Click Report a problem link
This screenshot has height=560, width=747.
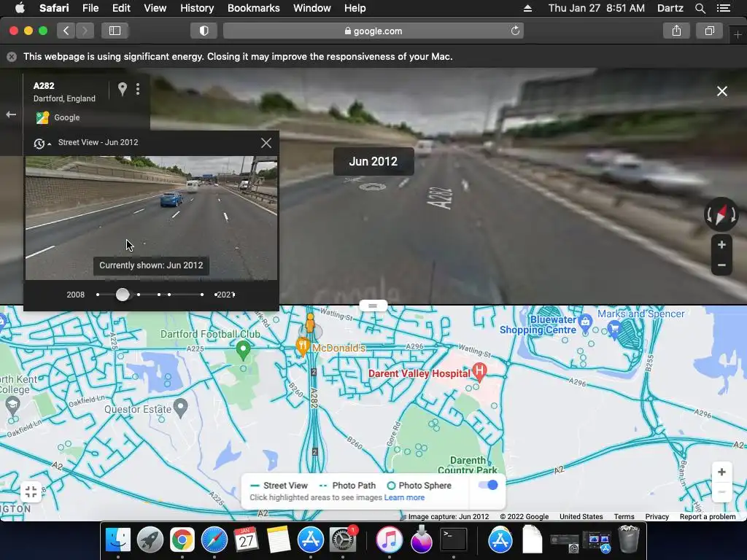[708, 517]
